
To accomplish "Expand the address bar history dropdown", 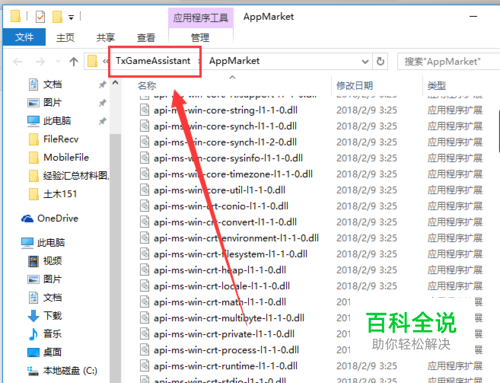I will point(365,62).
